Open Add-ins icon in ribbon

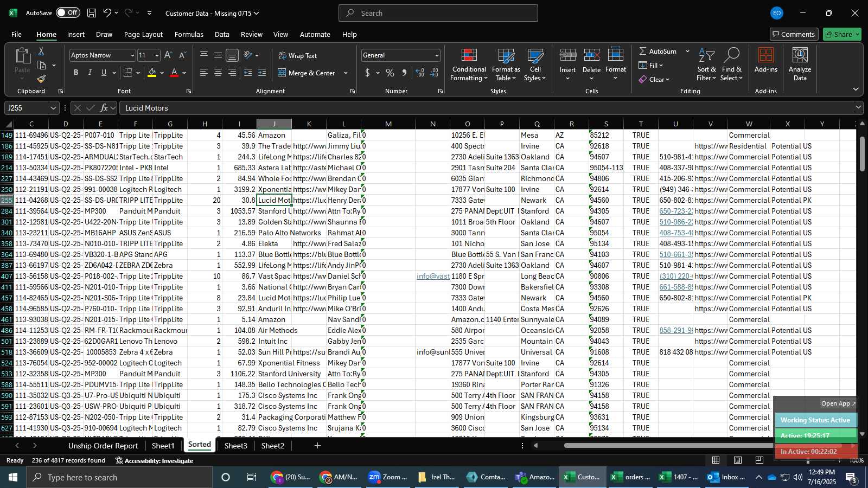(766, 60)
